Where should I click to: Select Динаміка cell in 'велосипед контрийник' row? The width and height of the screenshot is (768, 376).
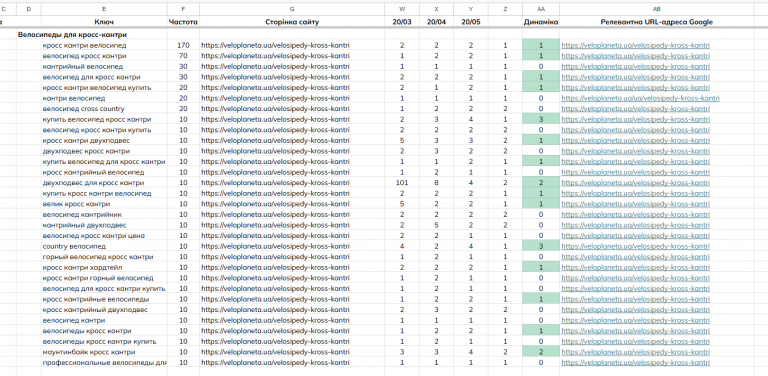point(541,214)
